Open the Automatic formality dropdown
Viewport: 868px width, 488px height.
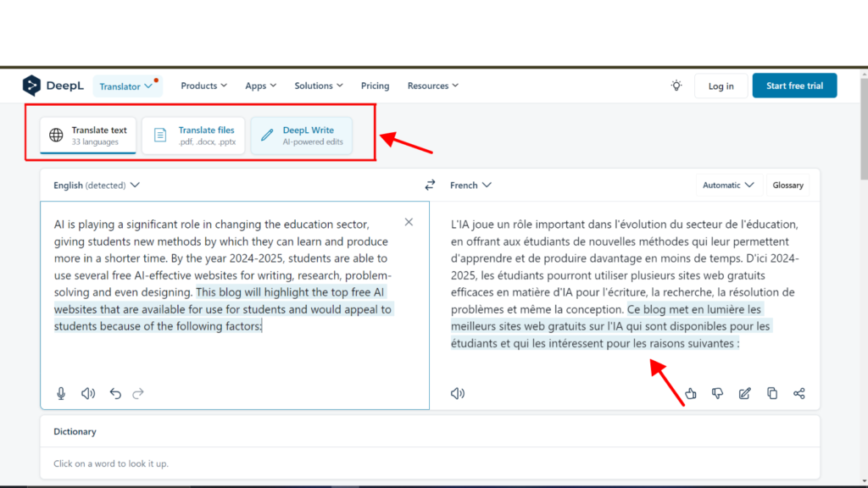(x=728, y=186)
